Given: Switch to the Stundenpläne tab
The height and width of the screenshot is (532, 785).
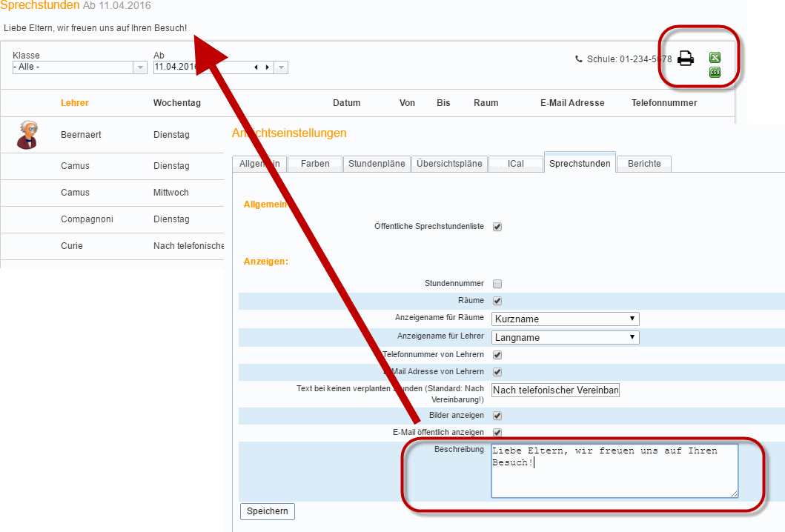Looking at the screenshot, I should 377,164.
